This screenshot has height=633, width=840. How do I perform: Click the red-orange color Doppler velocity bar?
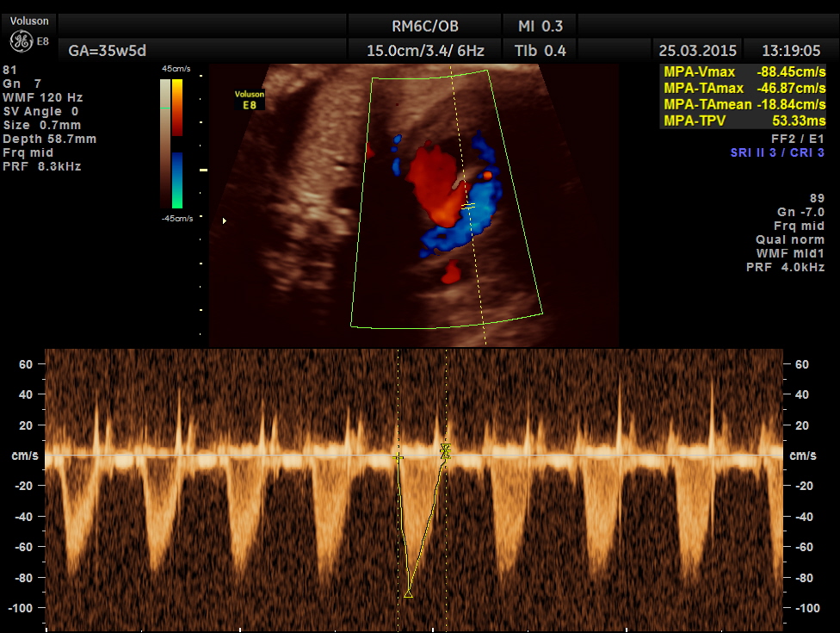pyautogui.click(x=176, y=108)
